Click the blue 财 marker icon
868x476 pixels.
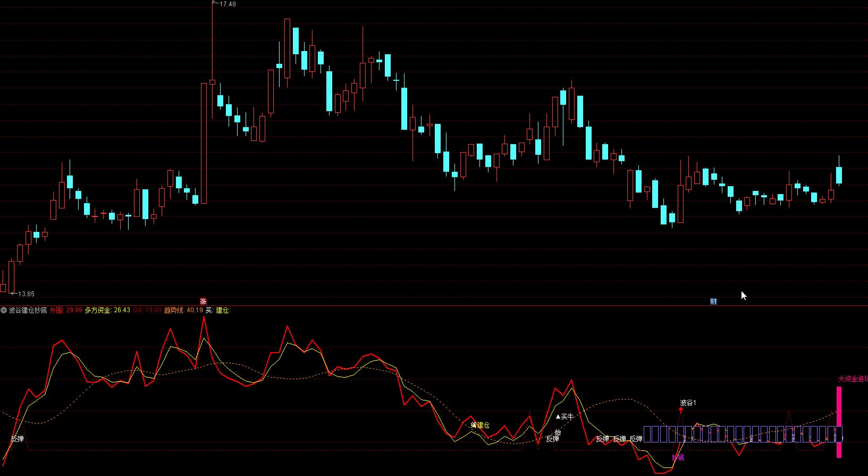(713, 301)
